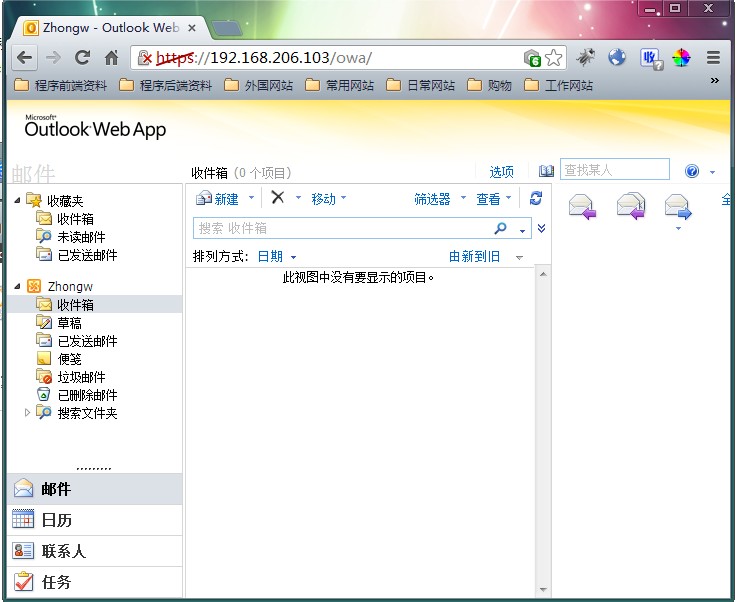Open the 已删除邮件 deleted folder

click(77, 395)
